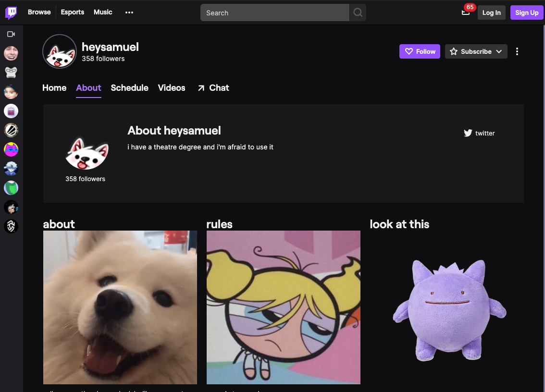Open the sidebar channel with white-haired anime avatar
This screenshot has width=545, height=392.
tap(11, 169)
